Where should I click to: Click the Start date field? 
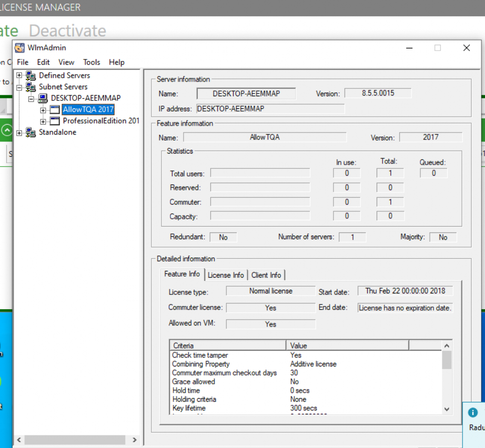coord(405,291)
